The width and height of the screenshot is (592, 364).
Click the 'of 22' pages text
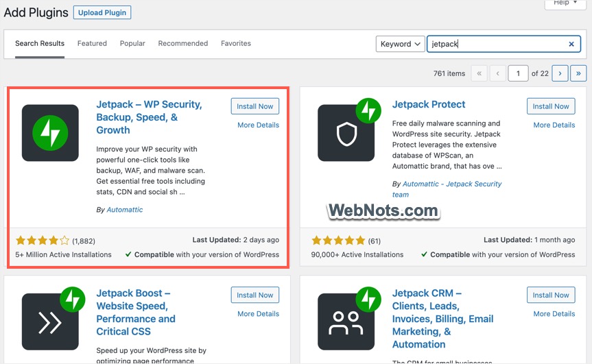click(540, 73)
